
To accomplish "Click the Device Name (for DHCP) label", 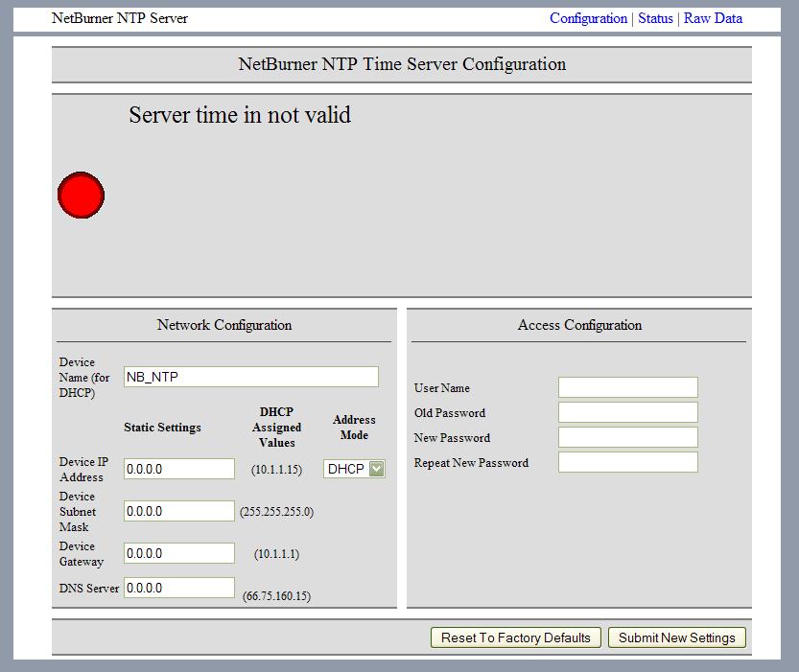I will click(84, 378).
